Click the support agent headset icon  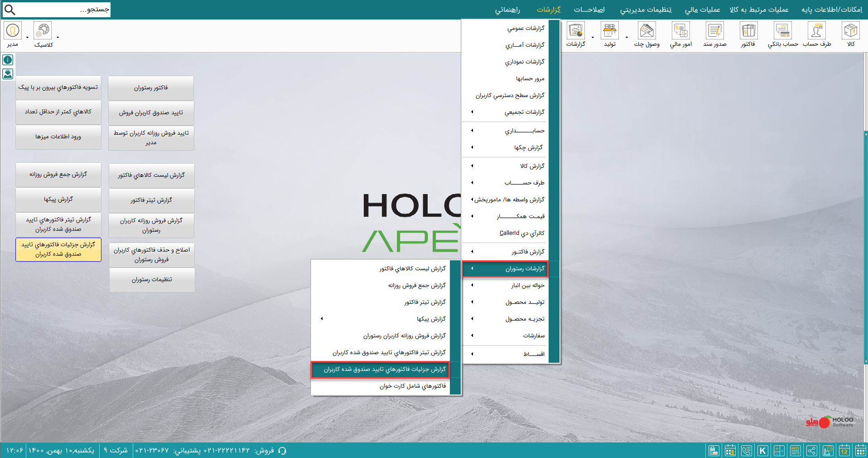tap(8, 73)
